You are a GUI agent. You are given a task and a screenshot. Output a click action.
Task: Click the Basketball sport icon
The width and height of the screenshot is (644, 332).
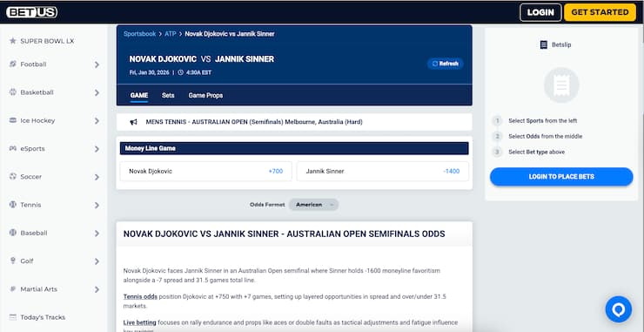click(13, 92)
